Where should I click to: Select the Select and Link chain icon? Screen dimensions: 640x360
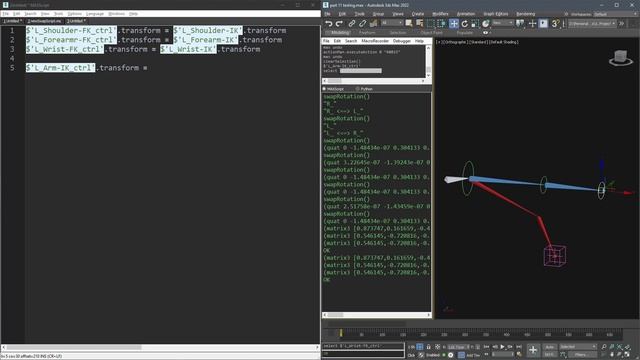(352, 24)
